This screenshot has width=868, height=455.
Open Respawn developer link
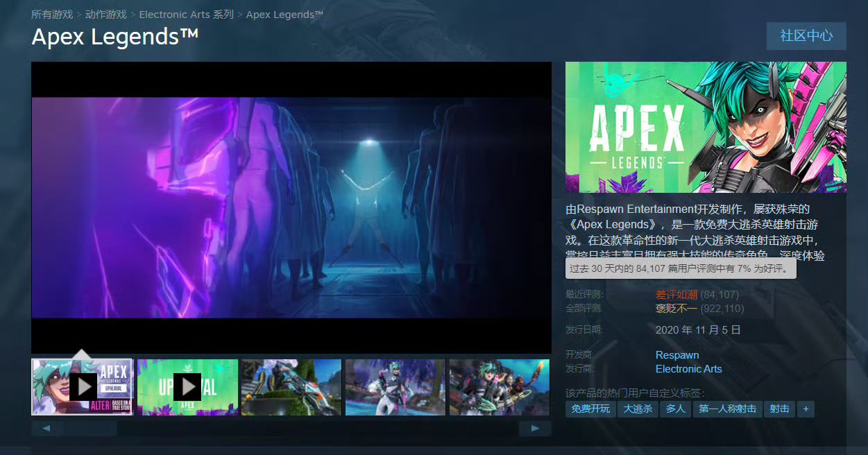point(677,355)
